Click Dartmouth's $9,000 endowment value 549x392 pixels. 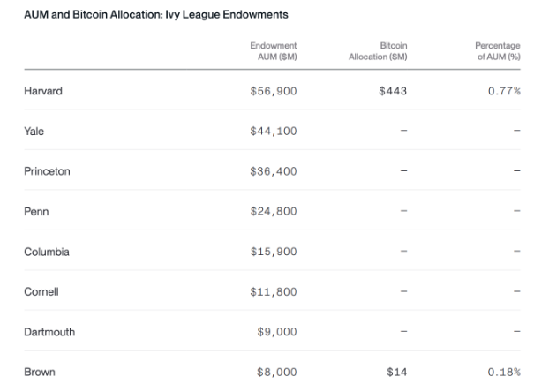click(276, 332)
